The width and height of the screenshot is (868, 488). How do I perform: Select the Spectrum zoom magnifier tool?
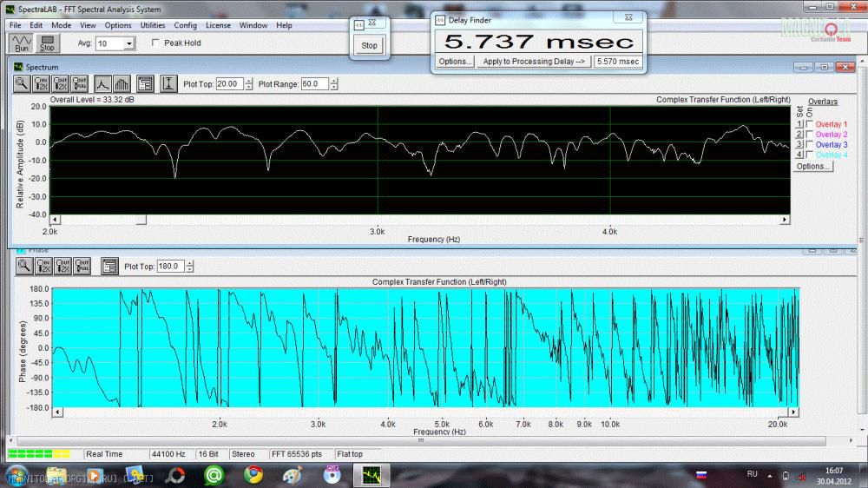coord(22,83)
